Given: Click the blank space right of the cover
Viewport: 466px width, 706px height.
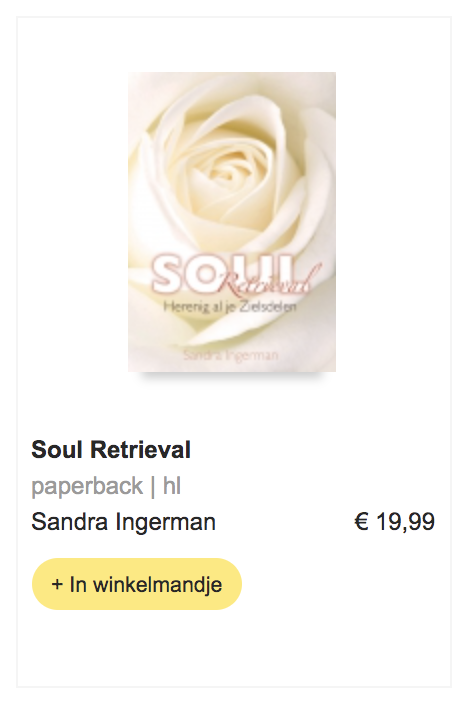Looking at the screenshot, I should (393, 222).
